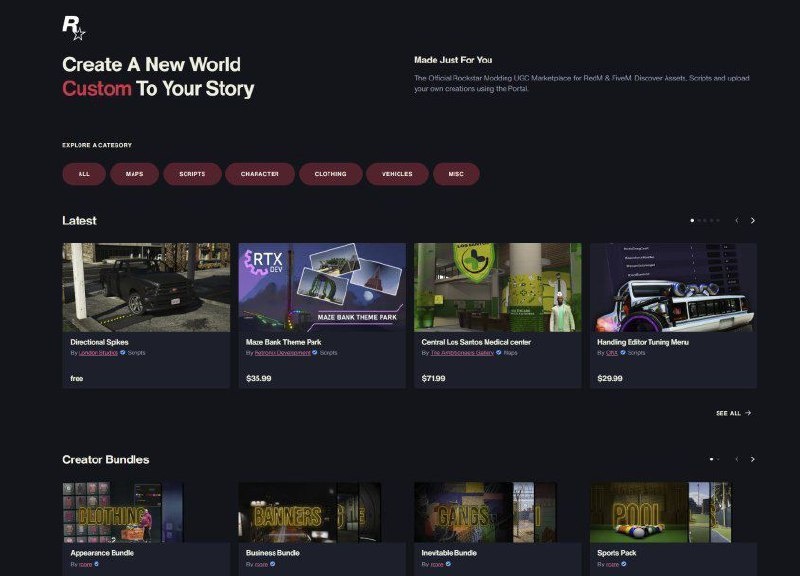This screenshot has height=576, width=800.
Task: Click the arrow icon beside SEE ALL
Action: tap(748, 413)
